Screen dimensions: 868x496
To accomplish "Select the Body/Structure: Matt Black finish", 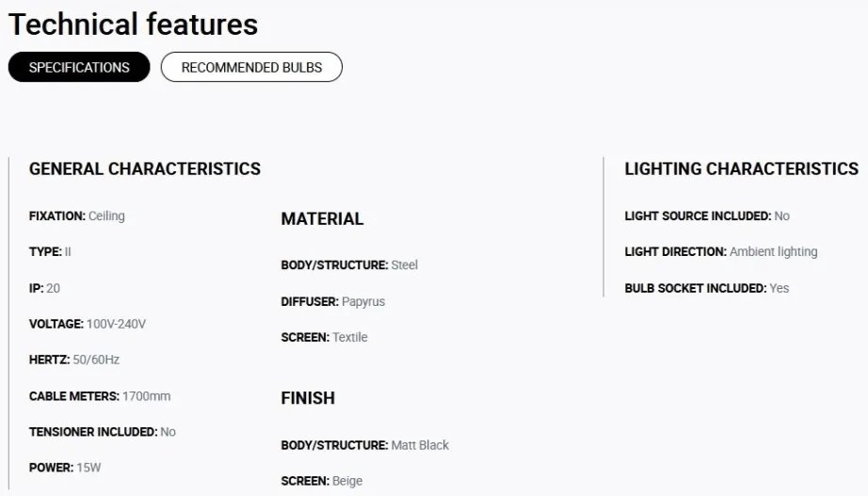I will coord(364,445).
